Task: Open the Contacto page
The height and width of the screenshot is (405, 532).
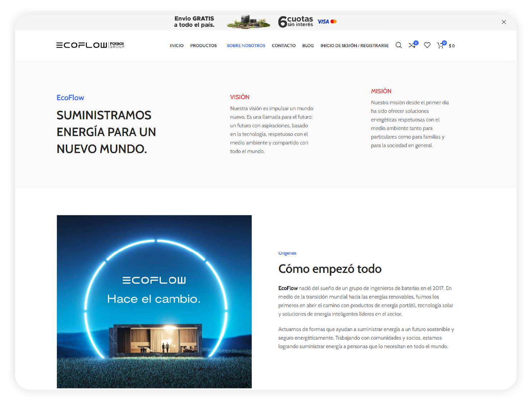Action: tap(284, 46)
